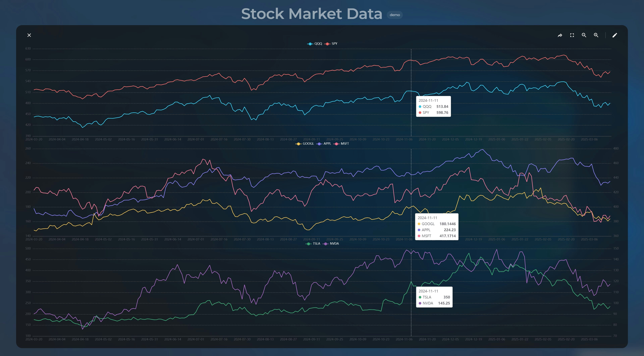Click the Stock Market Data title
The image size is (644, 356).
point(311,14)
